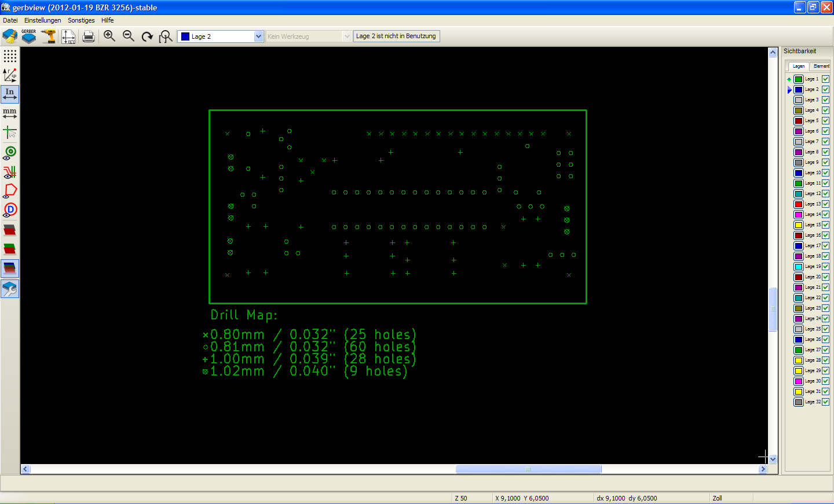Toggle the layers manager wrench icon
The width and height of the screenshot is (834, 504).
[x=10, y=288]
